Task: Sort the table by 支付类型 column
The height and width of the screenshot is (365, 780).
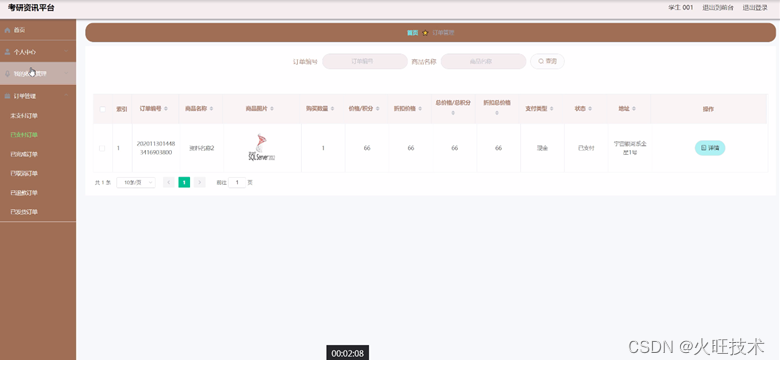Action: pyautogui.click(x=552, y=109)
